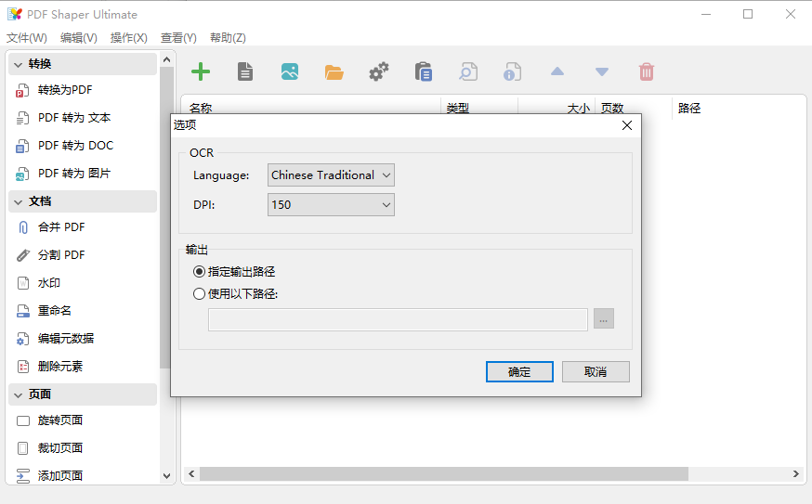Click the green plus add files icon

pos(201,71)
